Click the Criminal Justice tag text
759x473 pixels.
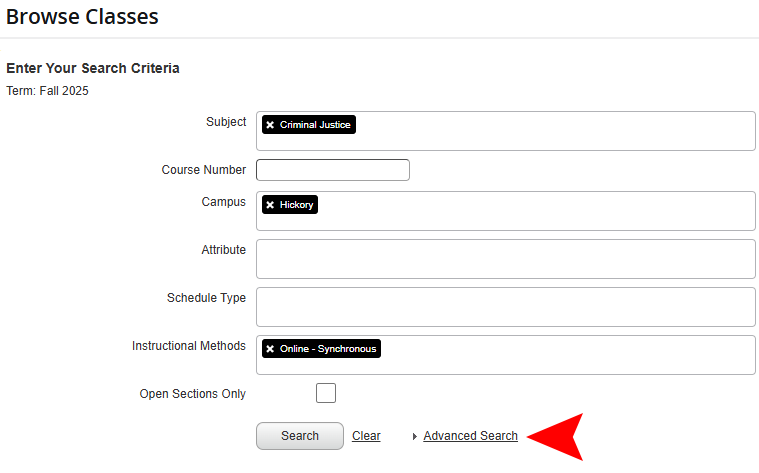coord(315,125)
